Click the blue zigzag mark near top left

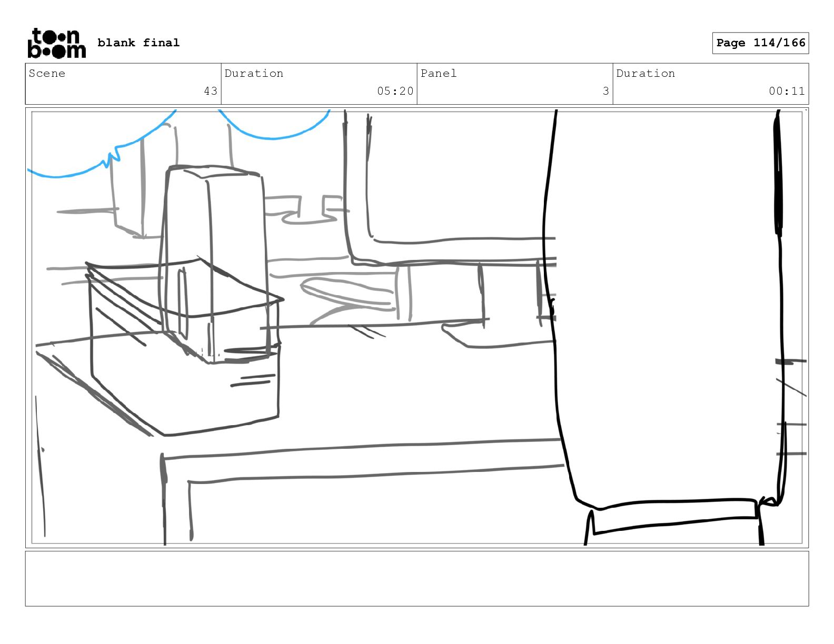[113, 156]
